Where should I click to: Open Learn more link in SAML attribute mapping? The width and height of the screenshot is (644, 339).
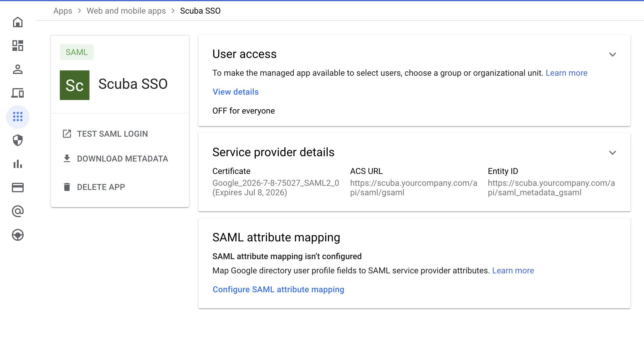(x=513, y=270)
